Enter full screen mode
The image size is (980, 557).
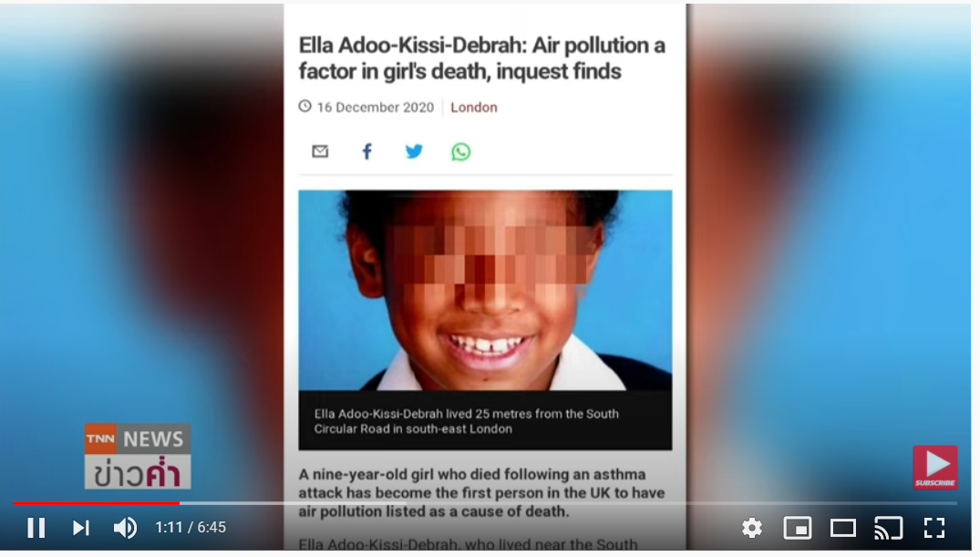coord(934,528)
